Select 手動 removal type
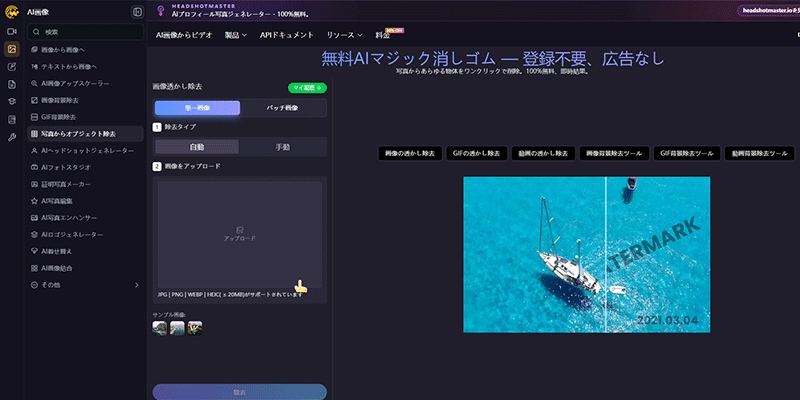Screen dimensions: 800x400 click(283, 147)
